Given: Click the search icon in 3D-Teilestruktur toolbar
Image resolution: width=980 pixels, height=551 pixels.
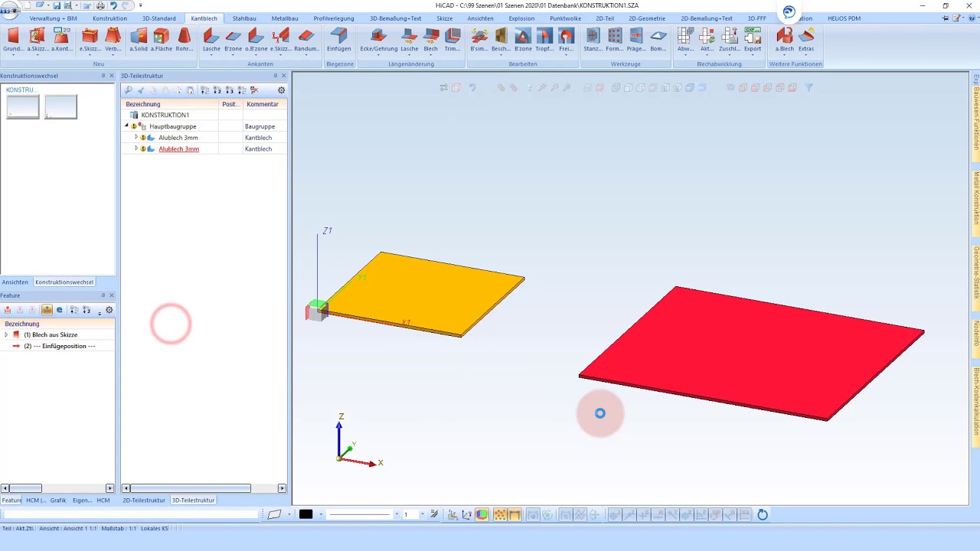Looking at the screenshot, I should [129, 90].
